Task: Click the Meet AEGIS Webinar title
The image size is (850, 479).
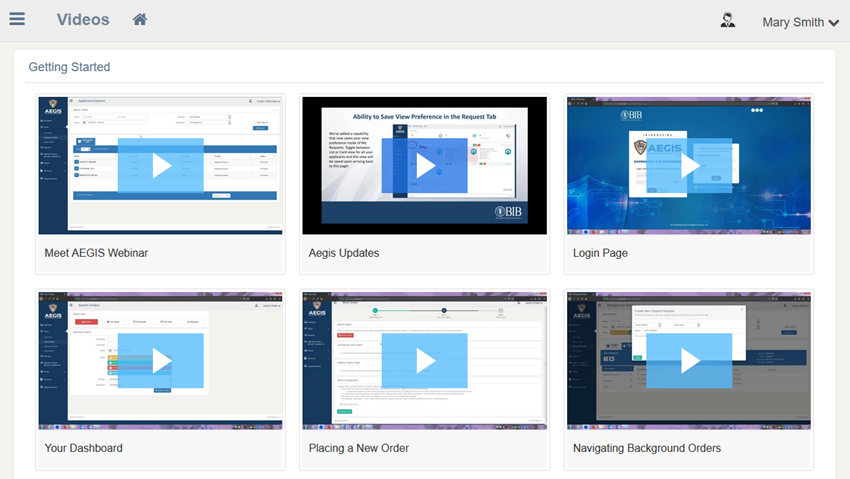Action: (96, 253)
